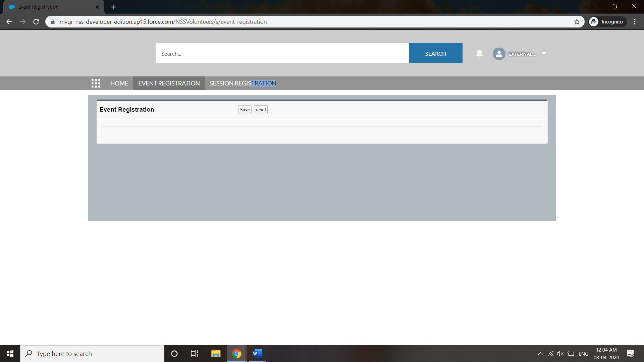Click the user profile avatar icon

click(499, 54)
